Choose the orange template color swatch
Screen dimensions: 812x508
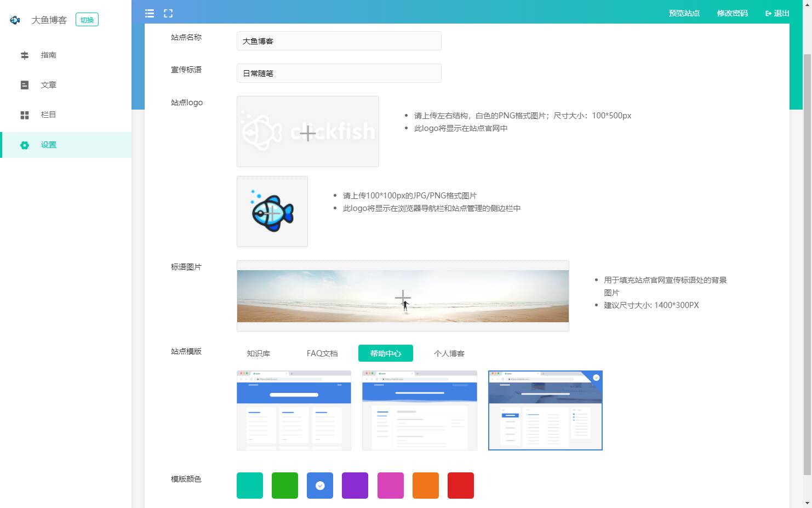pos(426,486)
